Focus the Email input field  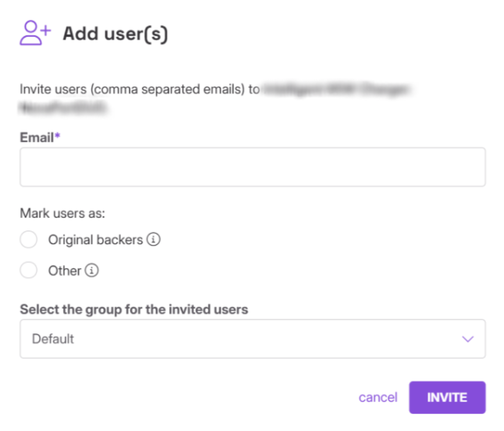coord(252,167)
